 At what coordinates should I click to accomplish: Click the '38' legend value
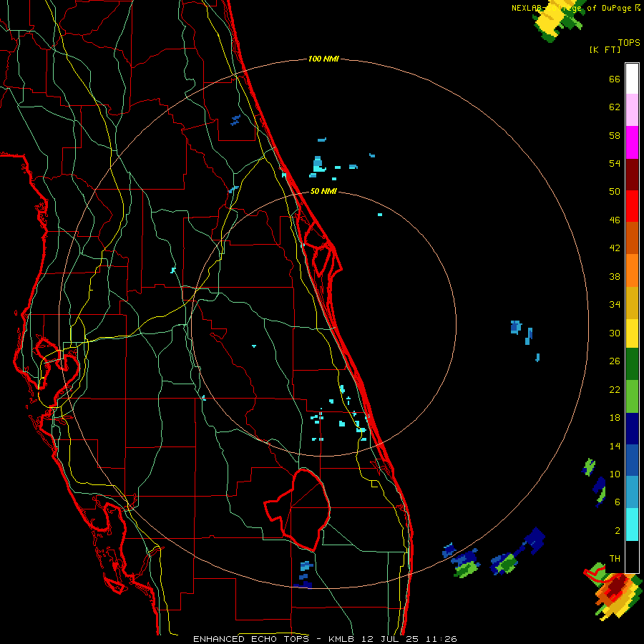615,276
